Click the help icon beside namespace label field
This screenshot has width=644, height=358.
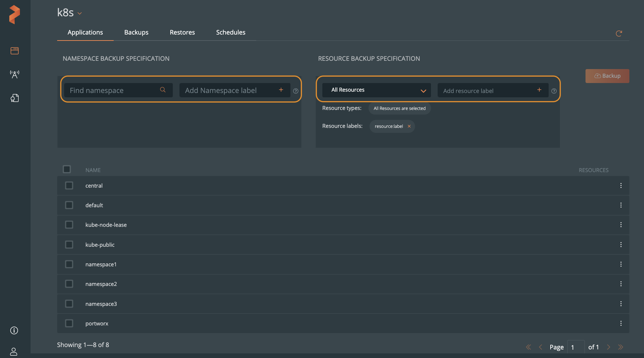(x=295, y=91)
